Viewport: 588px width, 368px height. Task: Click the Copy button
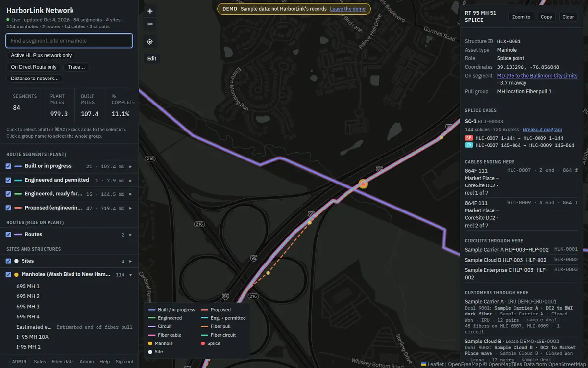546,17
